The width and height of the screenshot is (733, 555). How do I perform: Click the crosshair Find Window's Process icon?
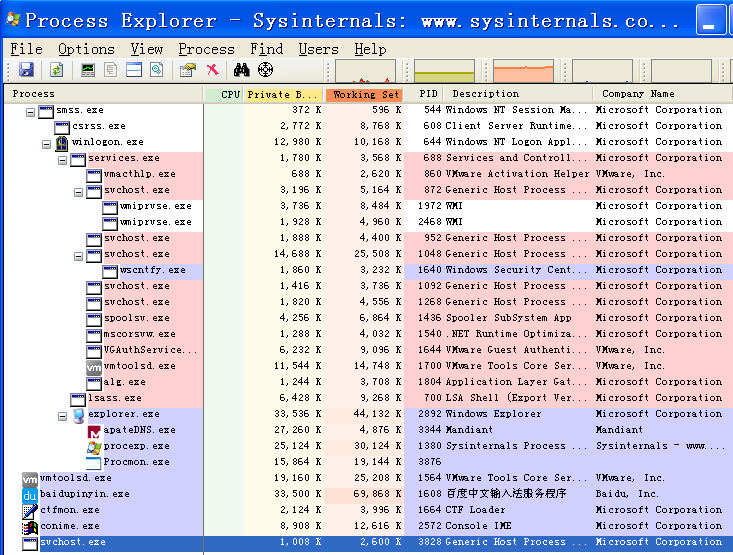265,70
